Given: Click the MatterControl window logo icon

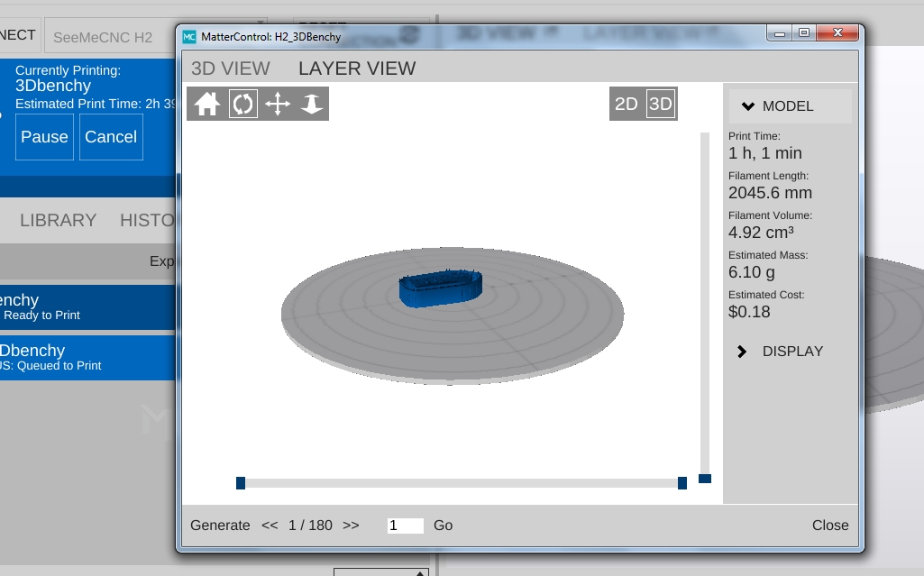Looking at the screenshot, I should pos(189,37).
